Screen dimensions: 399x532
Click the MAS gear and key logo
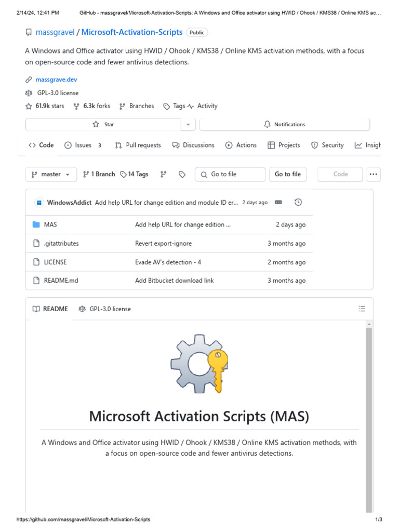[199, 364]
